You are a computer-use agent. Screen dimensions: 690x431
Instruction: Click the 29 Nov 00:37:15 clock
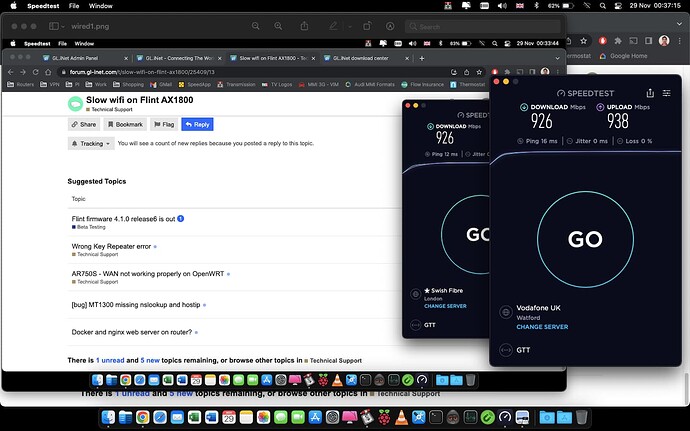(x=655, y=6)
